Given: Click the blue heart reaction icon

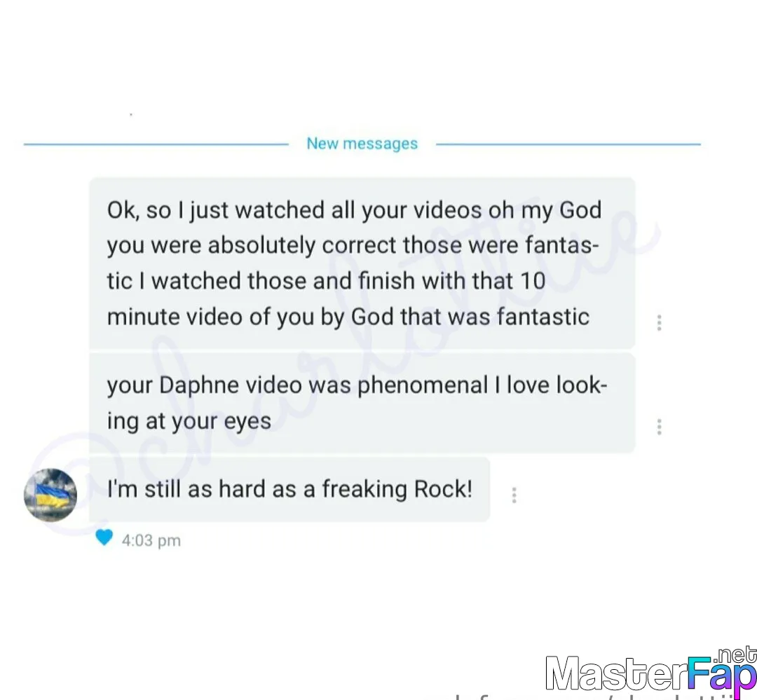Looking at the screenshot, I should point(104,537).
